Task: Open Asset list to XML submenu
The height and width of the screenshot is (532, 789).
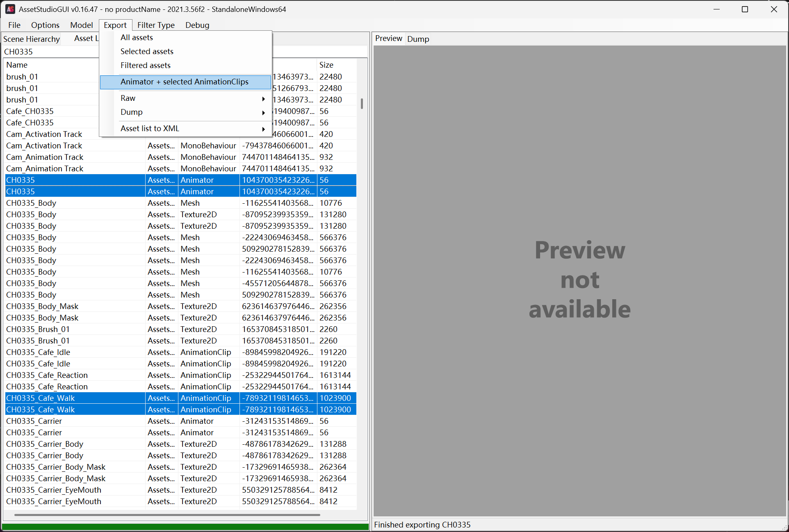Action: (150, 129)
